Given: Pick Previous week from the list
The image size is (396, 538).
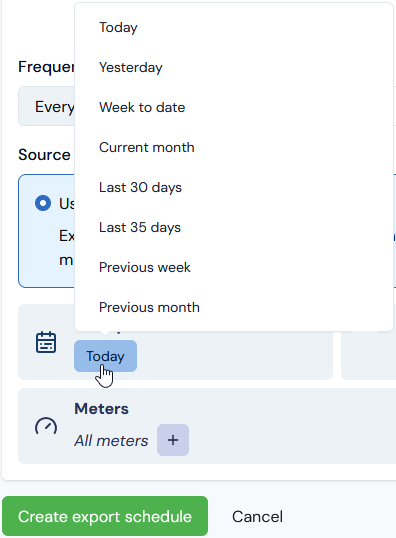Looking at the screenshot, I should (x=234, y=267).
